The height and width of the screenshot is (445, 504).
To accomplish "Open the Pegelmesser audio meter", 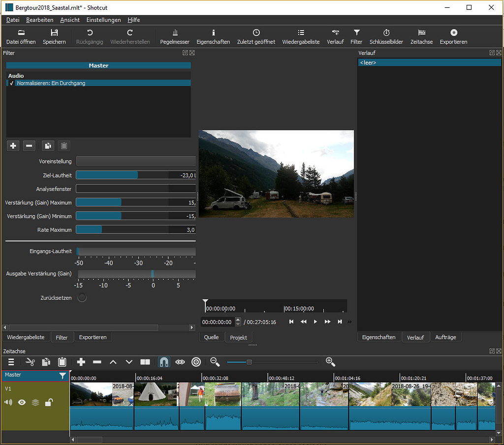I will (x=175, y=36).
